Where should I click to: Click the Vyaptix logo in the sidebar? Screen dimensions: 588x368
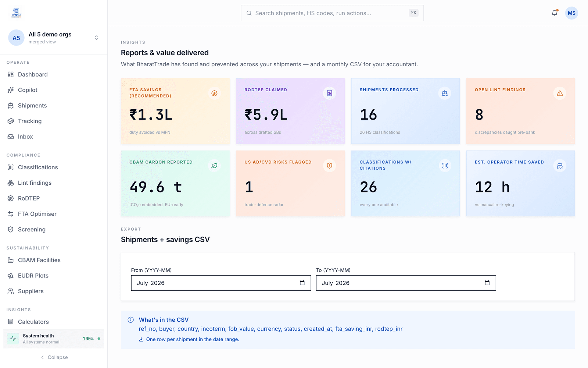(16, 13)
